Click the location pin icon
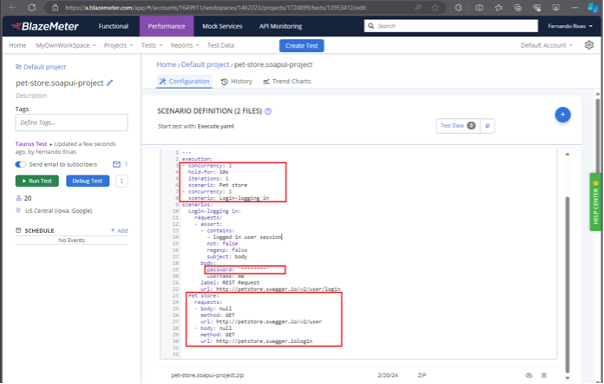This screenshot has height=384, width=604. tap(18, 211)
